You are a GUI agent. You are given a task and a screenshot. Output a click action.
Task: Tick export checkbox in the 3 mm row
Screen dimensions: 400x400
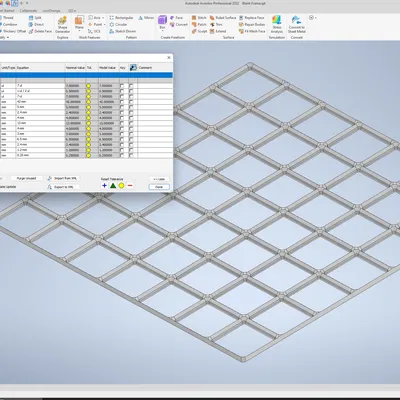(131, 134)
